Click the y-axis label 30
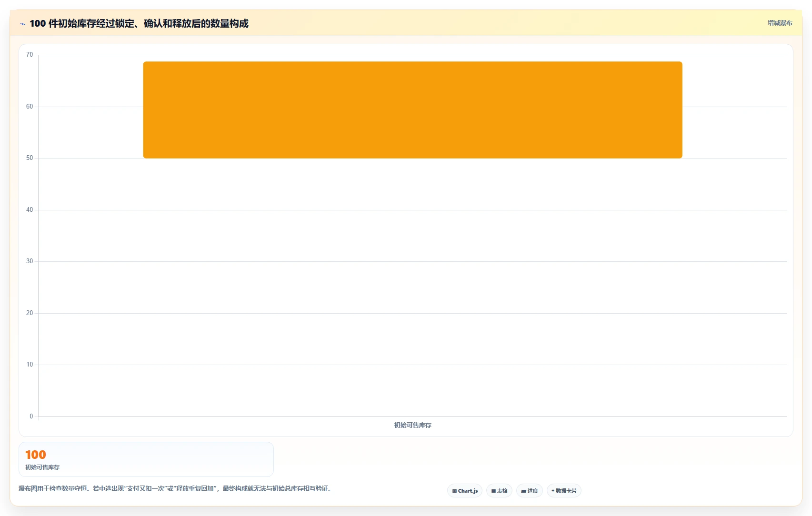The width and height of the screenshot is (812, 516). click(30, 261)
